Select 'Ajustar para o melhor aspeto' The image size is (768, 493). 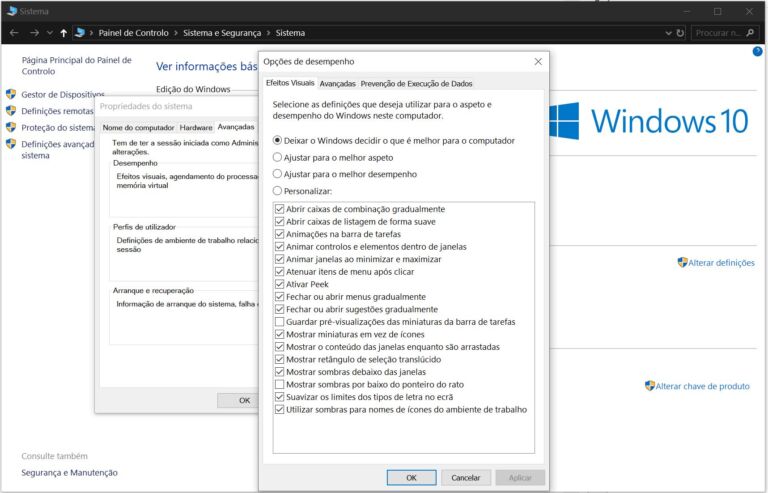pyautogui.click(x=277, y=157)
